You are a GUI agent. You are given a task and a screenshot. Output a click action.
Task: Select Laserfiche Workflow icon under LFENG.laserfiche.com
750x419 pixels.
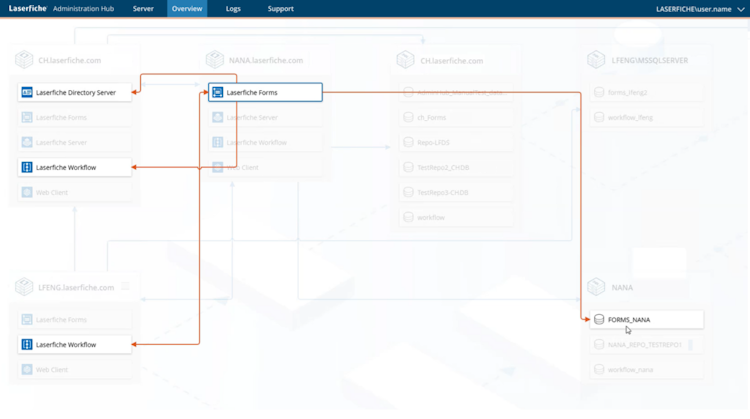tap(27, 344)
